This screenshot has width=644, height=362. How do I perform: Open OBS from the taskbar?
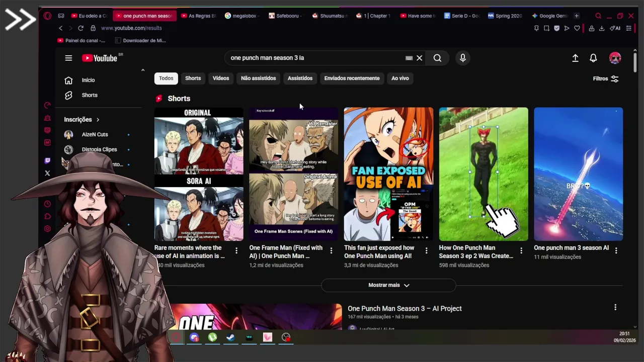click(x=286, y=337)
